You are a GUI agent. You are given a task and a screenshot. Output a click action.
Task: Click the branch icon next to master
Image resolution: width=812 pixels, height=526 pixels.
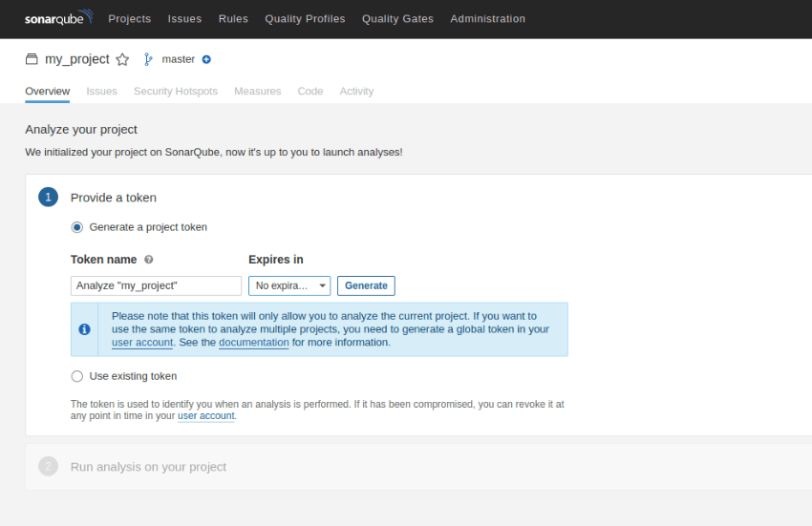(x=148, y=59)
